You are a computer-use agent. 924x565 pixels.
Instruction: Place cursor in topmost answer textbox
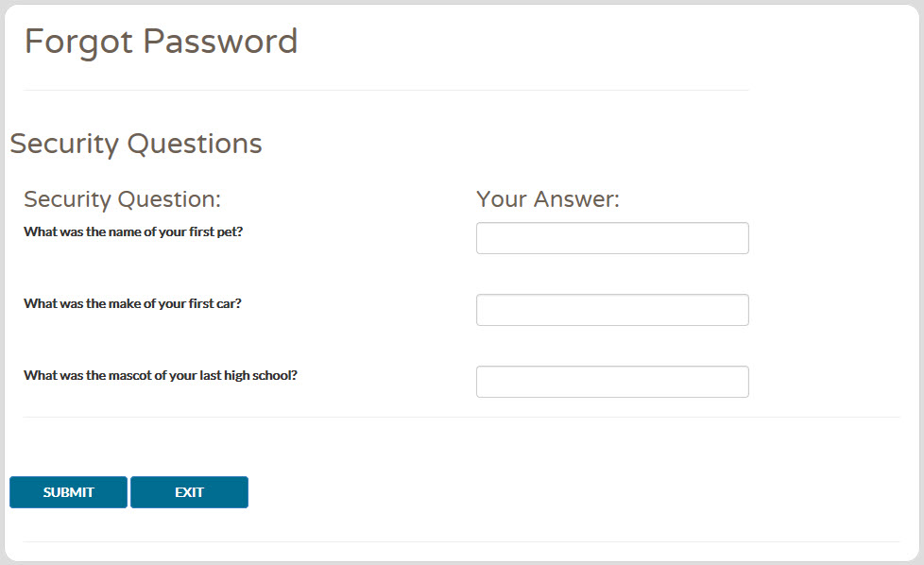[x=612, y=238]
